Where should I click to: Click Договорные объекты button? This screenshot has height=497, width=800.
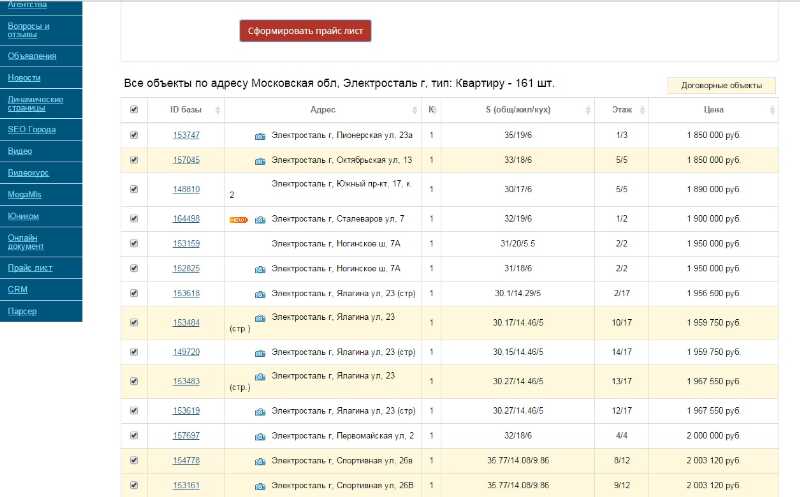(x=721, y=85)
